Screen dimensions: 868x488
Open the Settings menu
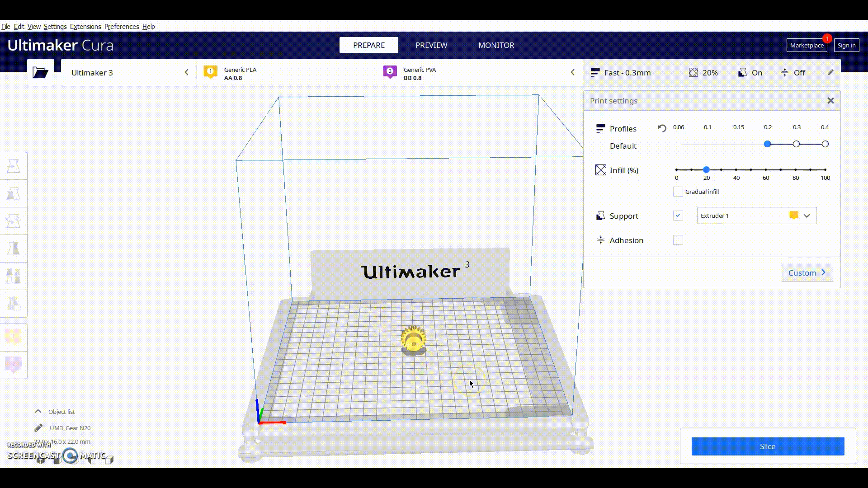55,26
